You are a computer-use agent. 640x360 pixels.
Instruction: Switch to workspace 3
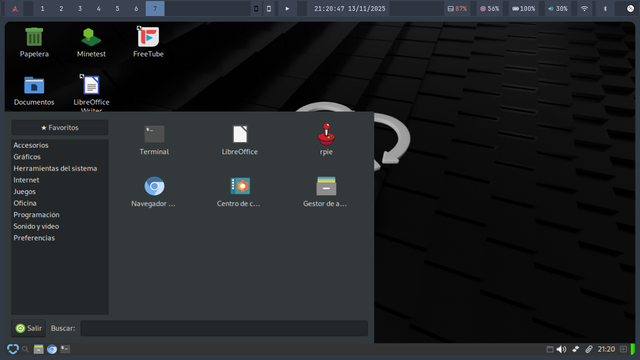80,9
